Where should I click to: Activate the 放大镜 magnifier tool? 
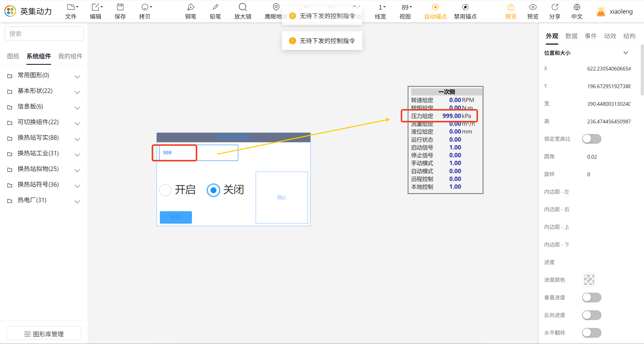coord(243,7)
